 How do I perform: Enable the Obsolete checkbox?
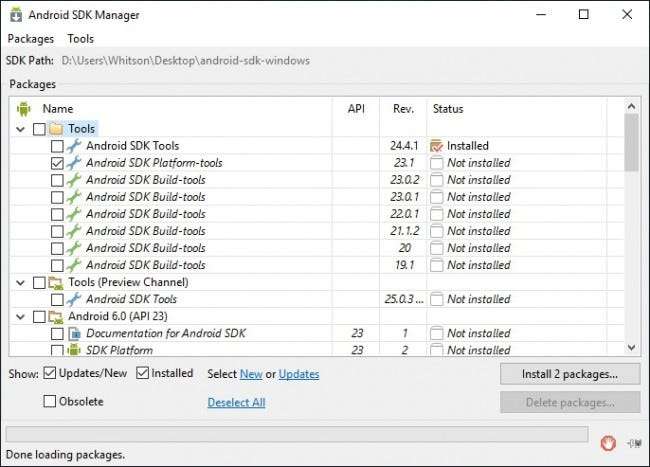[x=50, y=401]
